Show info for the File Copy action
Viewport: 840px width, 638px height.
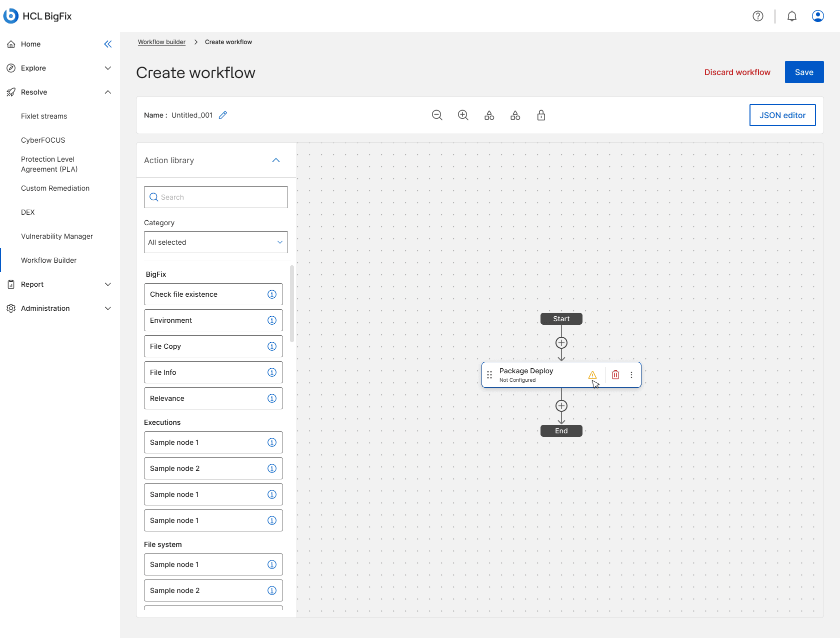pyautogui.click(x=272, y=346)
